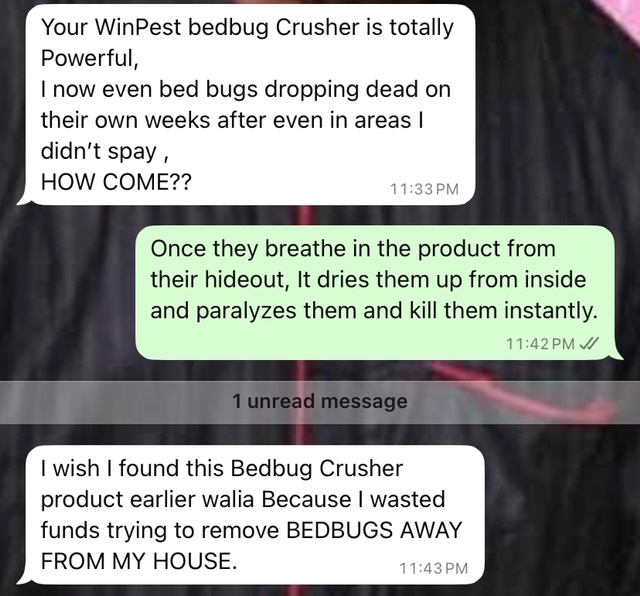
Task: Tap the tail of the last incoming bubble
Action: [x=22, y=577]
